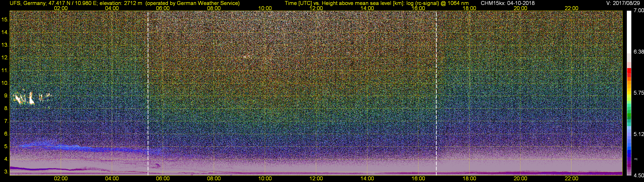Click the 14:00 label on the top time axis
The width and height of the screenshot is (644, 182).
[x=367, y=8]
